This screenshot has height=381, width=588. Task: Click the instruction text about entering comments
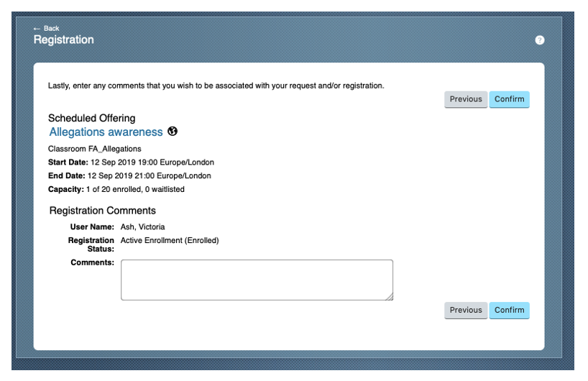[216, 86]
